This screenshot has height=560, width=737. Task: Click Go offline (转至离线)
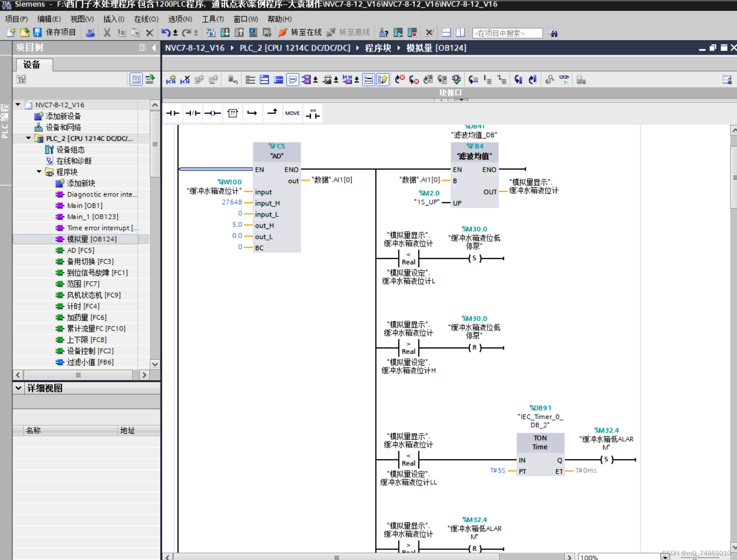click(348, 33)
